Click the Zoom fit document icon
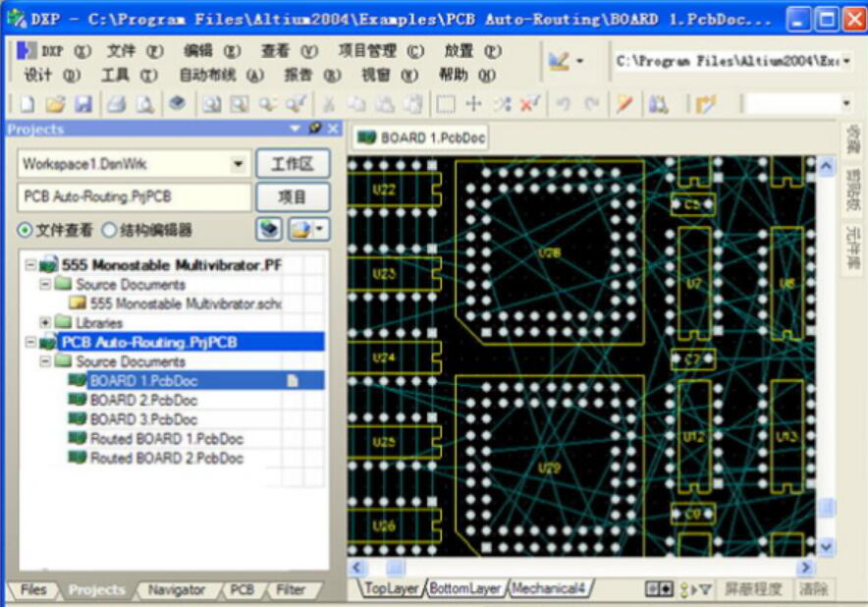This screenshot has width=868, height=607. point(211,103)
